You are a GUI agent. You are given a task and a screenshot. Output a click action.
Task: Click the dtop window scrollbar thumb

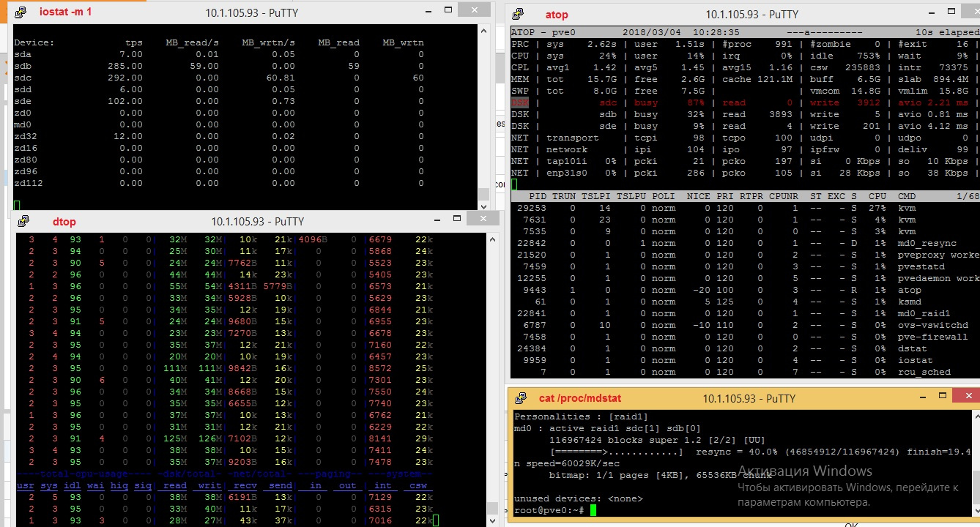point(493,509)
